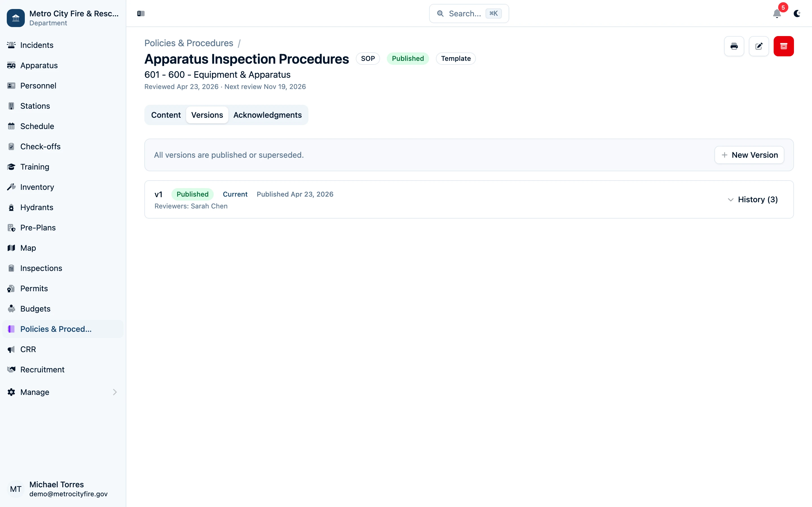Viewport: 812px width, 507px height.
Task: Follow the Policies & Procedures breadcrumb link
Action: [189, 43]
